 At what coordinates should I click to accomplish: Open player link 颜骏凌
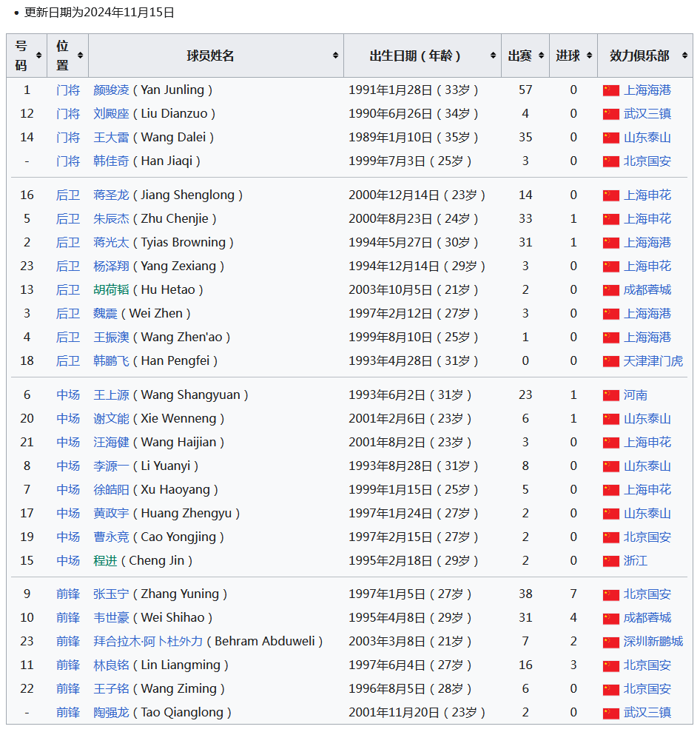(111, 90)
